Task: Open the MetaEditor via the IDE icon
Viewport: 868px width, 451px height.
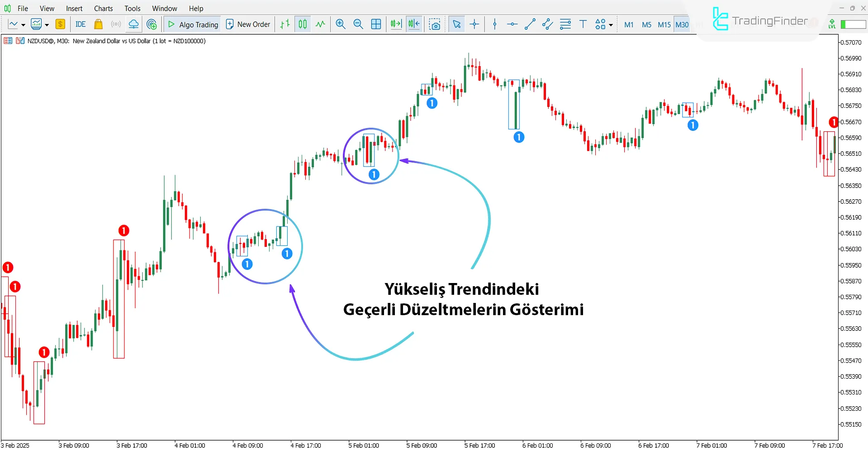Action: [81, 24]
